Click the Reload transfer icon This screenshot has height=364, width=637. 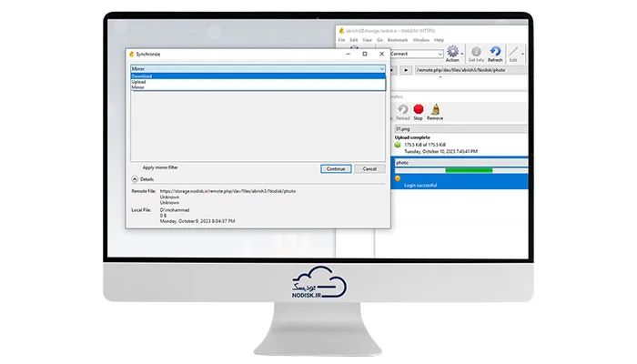click(402, 112)
